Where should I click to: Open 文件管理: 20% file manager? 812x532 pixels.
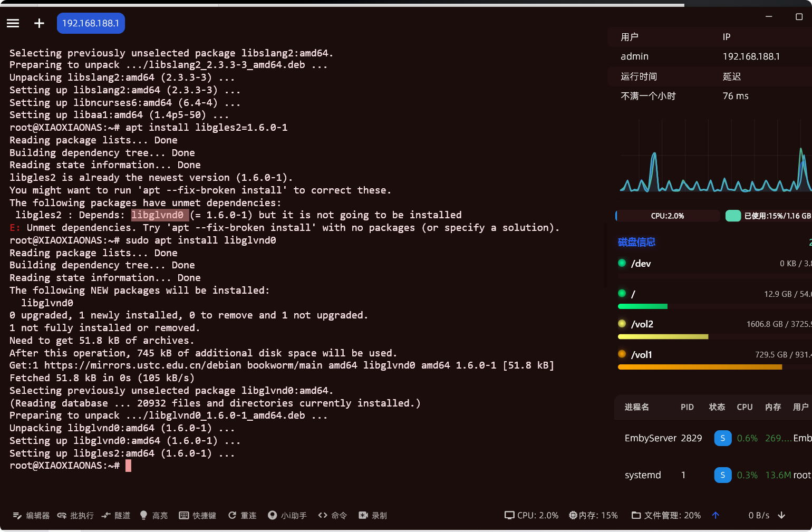click(666, 516)
